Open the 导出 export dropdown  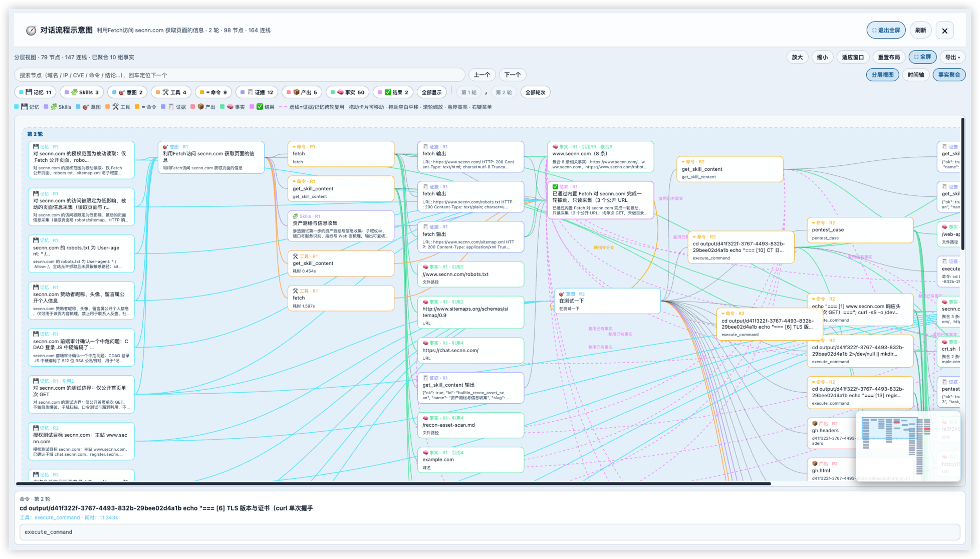(952, 57)
